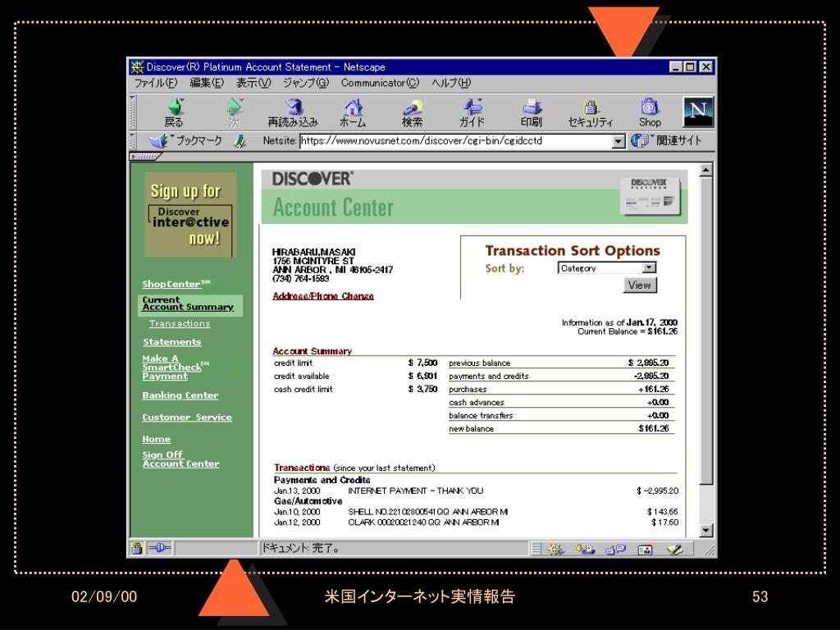Image resolution: width=840 pixels, height=630 pixels.
Task: Click the Search (検索) toolbar icon
Action: 412,112
